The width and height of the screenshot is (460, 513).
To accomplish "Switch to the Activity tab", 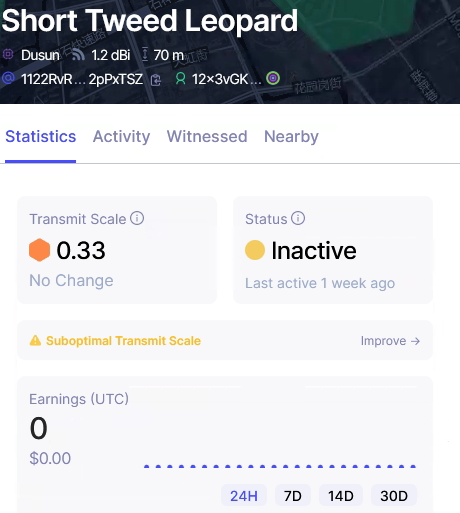I will (121, 137).
